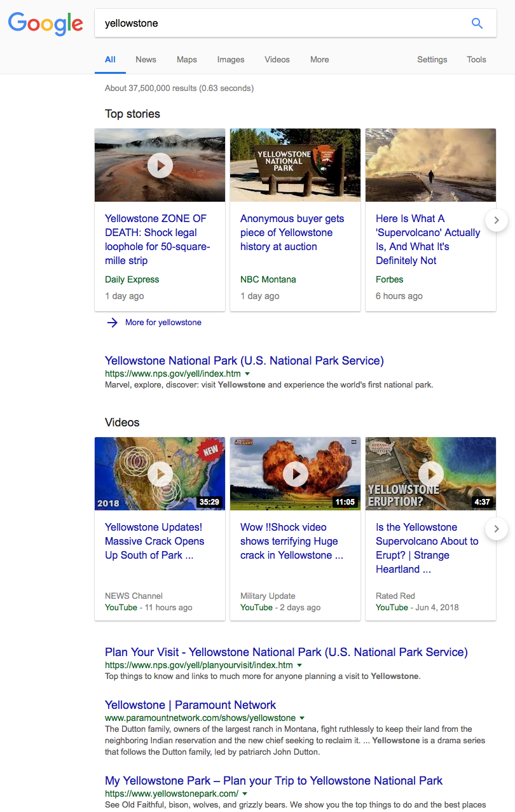Image resolution: width=515 pixels, height=812 pixels.
Task: Open dropdown arrow next to paramountnetwork.com URL
Action: 303,718
